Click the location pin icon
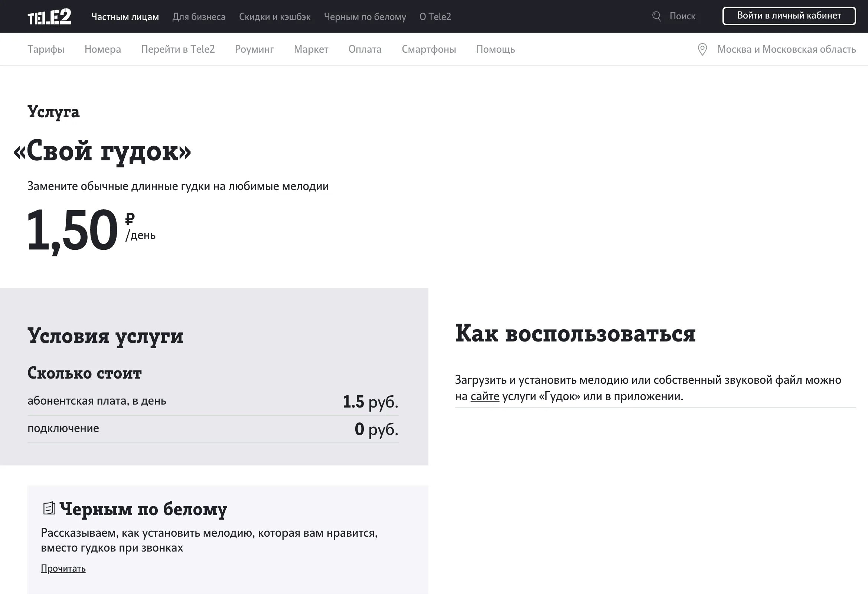 [x=702, y=49]
